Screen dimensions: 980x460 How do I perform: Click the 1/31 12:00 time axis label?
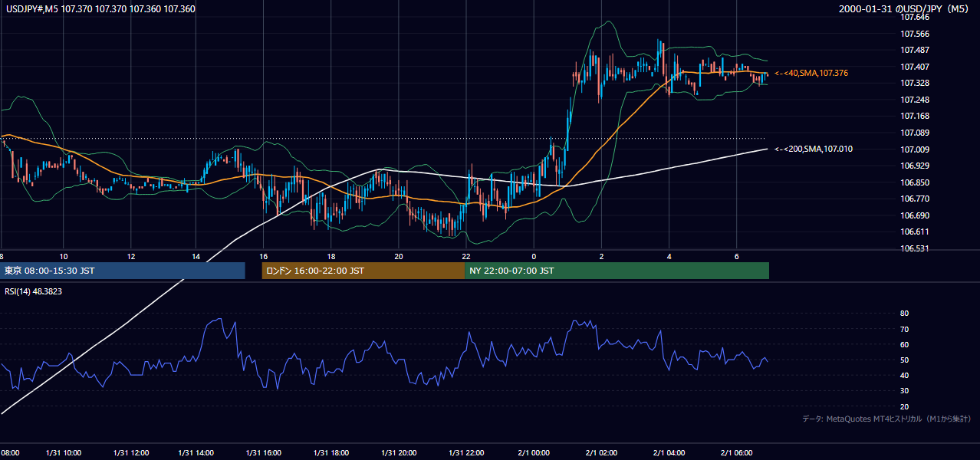(130, 452)
